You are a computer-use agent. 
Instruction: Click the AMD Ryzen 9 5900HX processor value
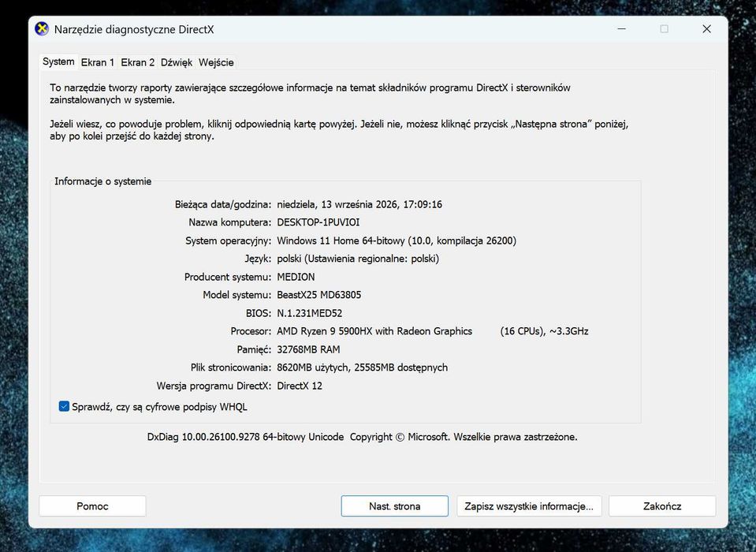pyautogui.click(x=433, y=331)
